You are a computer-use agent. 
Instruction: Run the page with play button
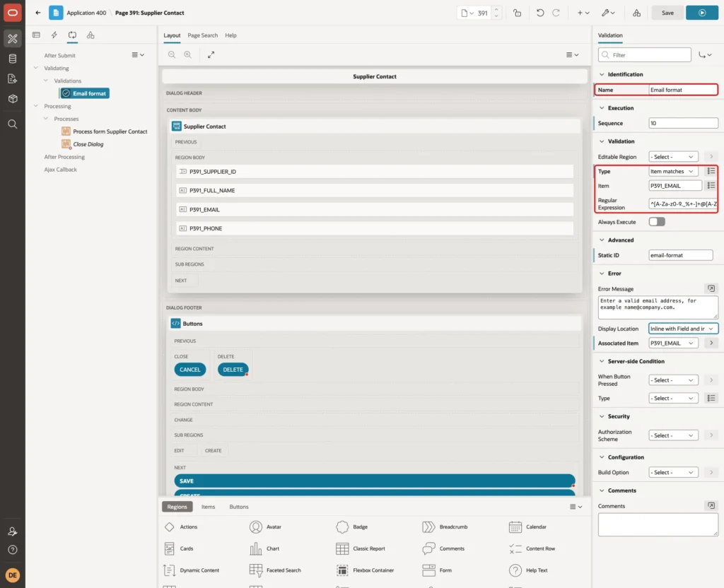701,13
